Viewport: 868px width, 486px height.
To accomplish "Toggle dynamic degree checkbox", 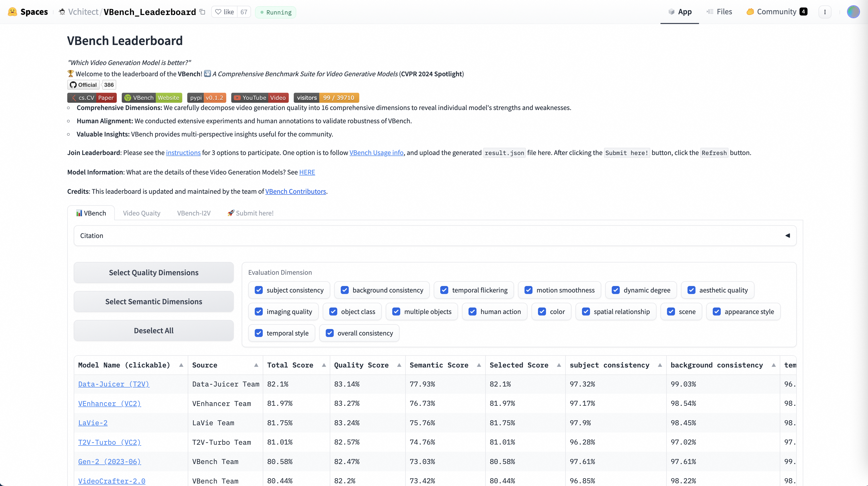I will click(615, 290).
